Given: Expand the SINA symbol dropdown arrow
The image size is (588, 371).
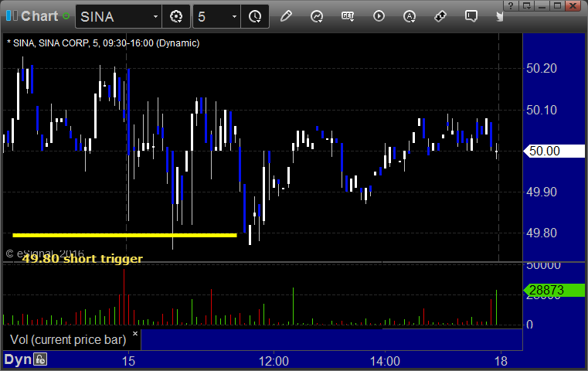Looking at the screenshot, I should [155, 16].
